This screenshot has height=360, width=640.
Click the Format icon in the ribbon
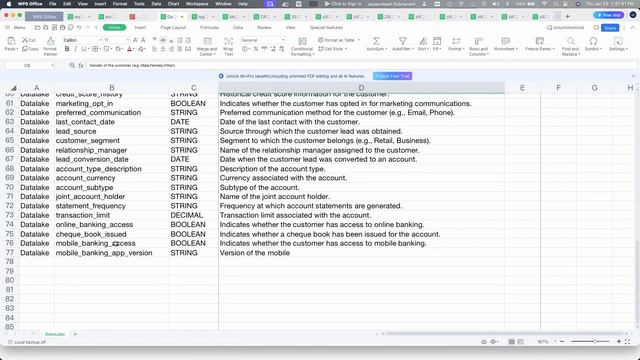[x=456, y=41]
